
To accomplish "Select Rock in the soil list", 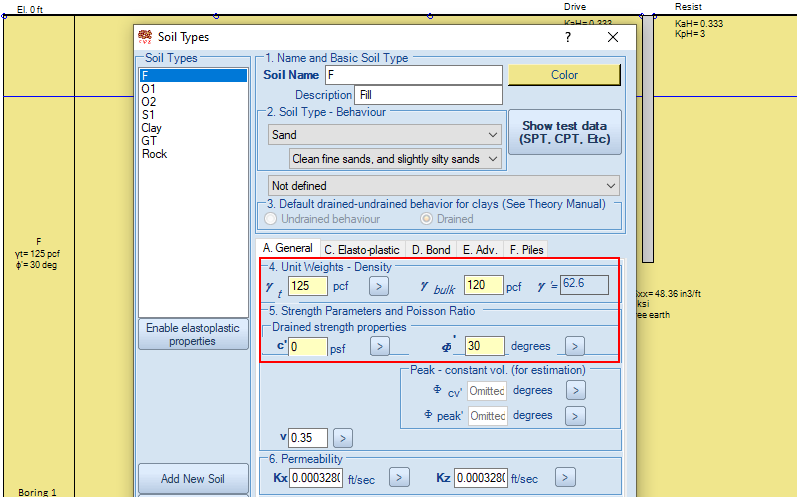I will click(193, 154).
